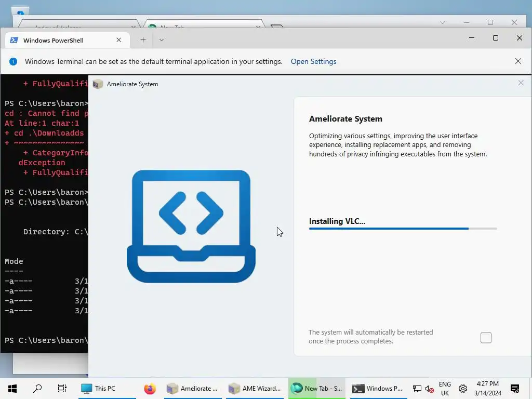
Task: Dismiss the default terminal info banner
Action: (518, 61)
